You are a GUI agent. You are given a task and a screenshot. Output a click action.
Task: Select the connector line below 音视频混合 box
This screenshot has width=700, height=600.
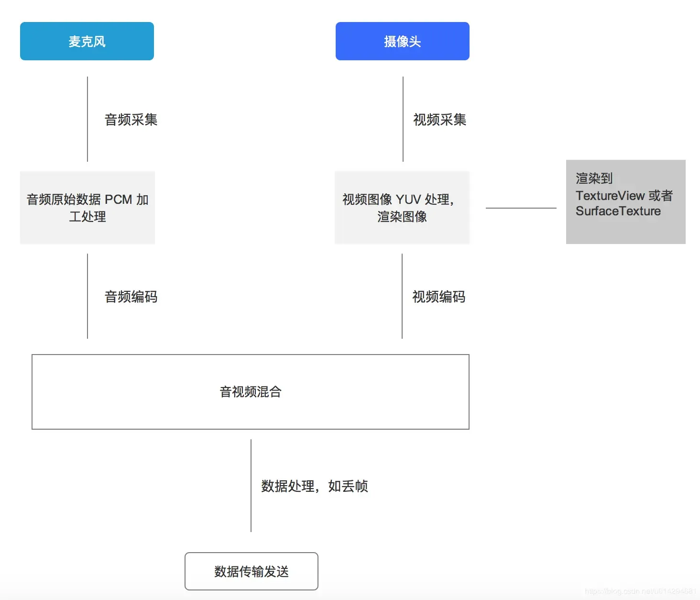(x=251, y=485)
